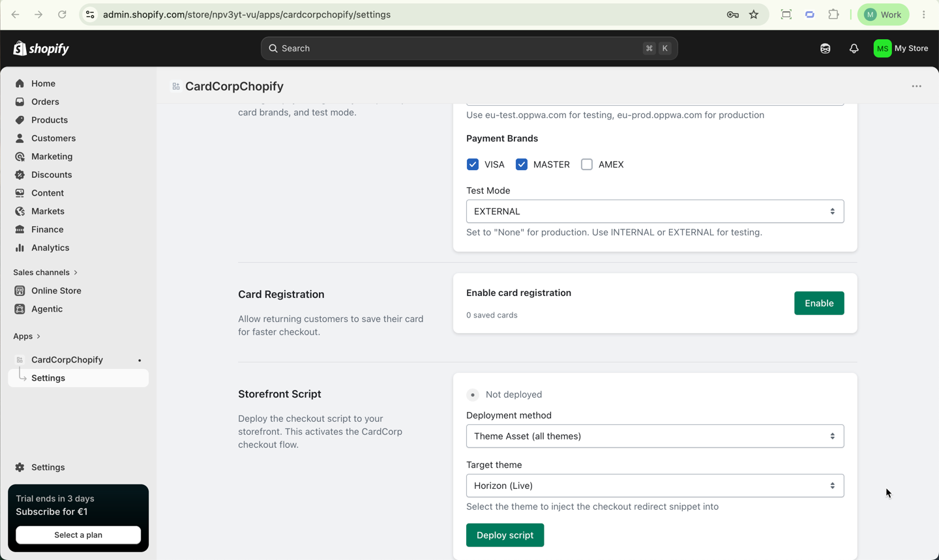Viewport: 939px width, 560px height.
Task: Click the Deploy script button
Action: point(505,535)
